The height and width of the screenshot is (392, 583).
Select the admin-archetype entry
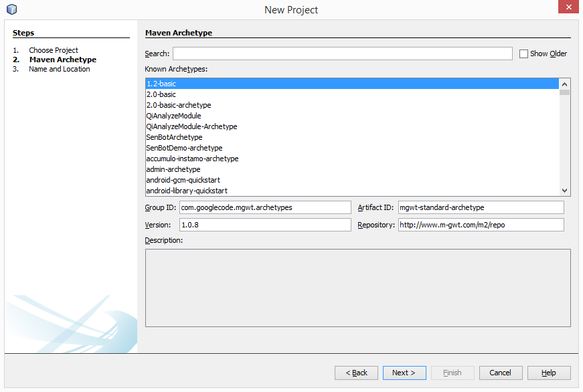pos(352,169)
